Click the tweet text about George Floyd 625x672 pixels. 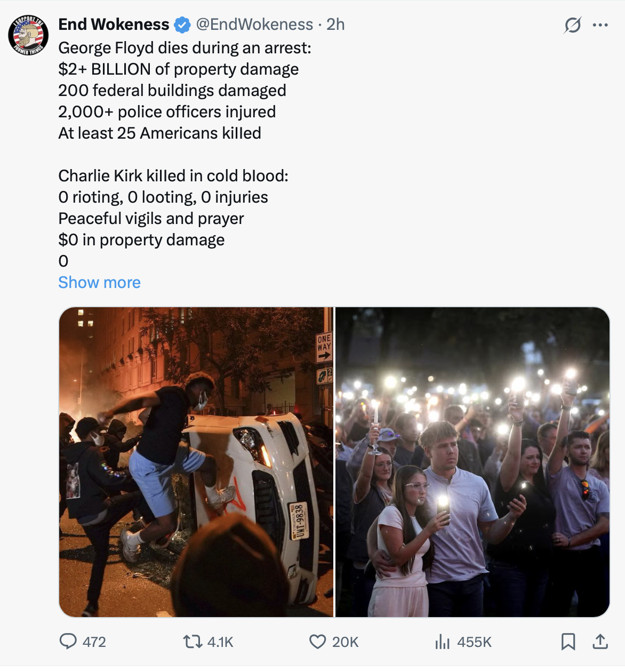tap(185, 48)
